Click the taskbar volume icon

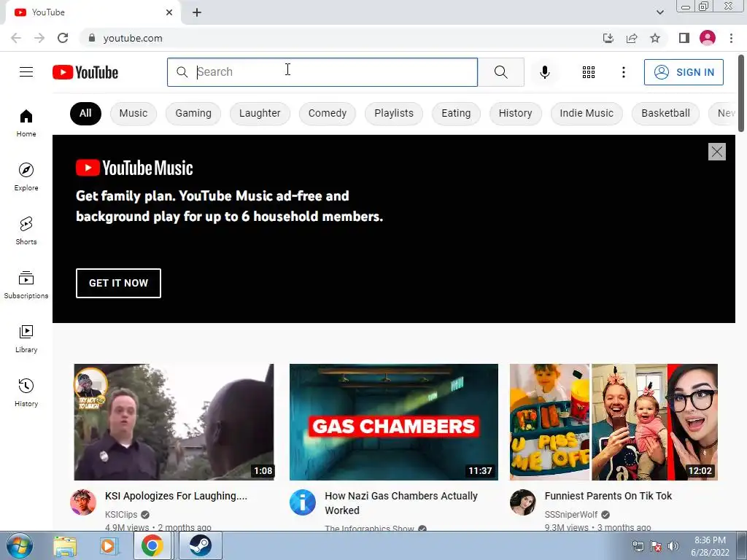tap(673, 546)
